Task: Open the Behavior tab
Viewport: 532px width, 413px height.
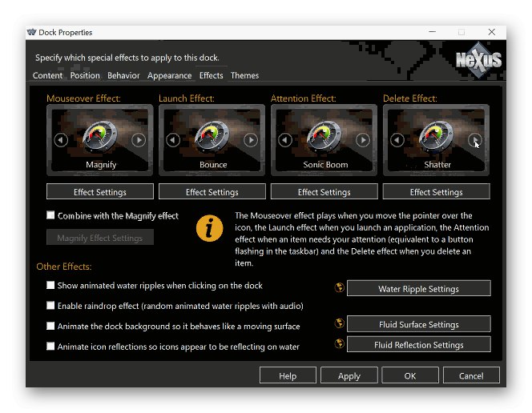Action: (x=123, y=75)
